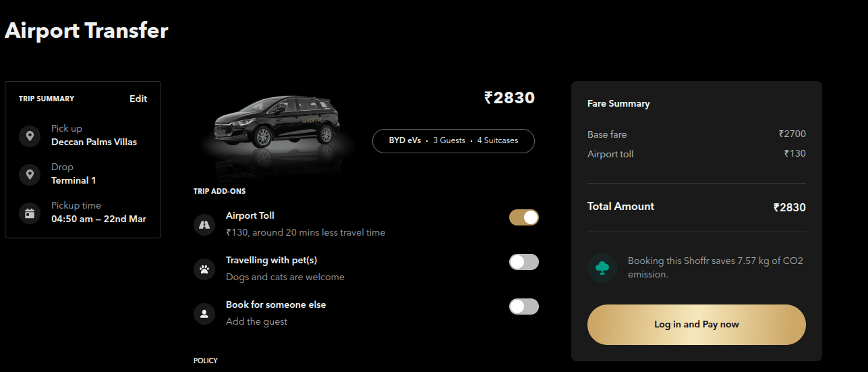This screenshot has width=868, height=372.
Task: Click the drop location pin icon
Action: [x=30, y=175]
